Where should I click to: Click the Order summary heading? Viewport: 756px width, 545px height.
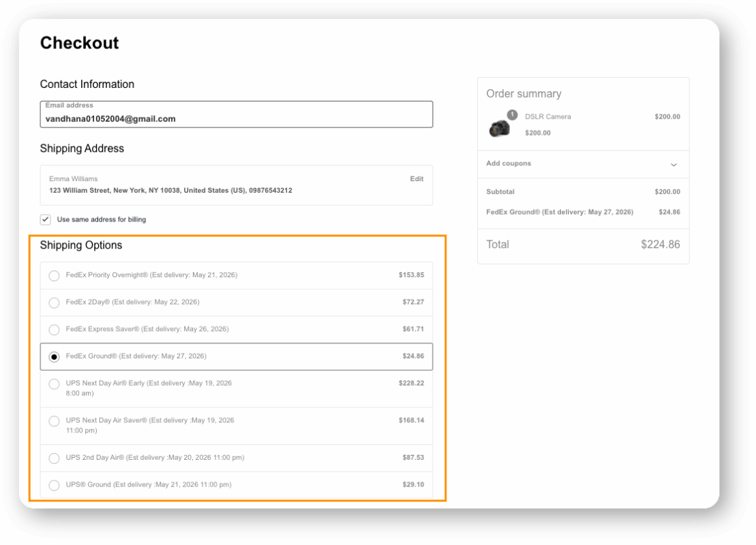[524, 93]
